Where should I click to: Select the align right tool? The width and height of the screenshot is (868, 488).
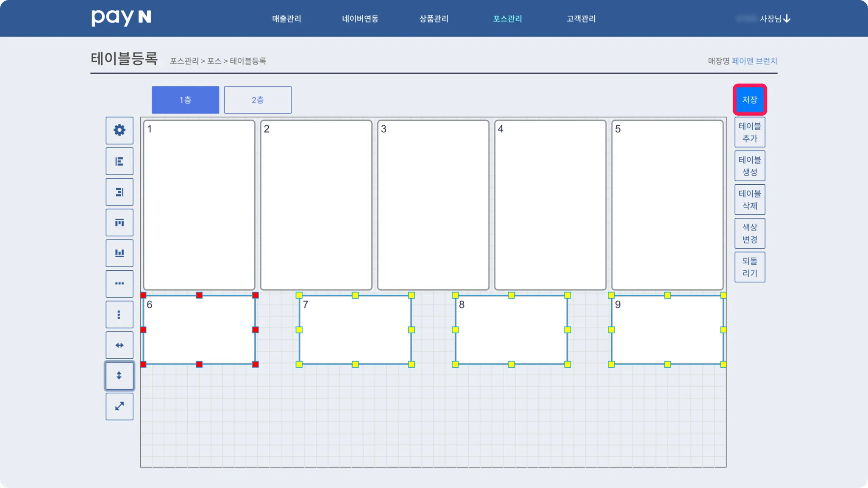coord(120,192)
